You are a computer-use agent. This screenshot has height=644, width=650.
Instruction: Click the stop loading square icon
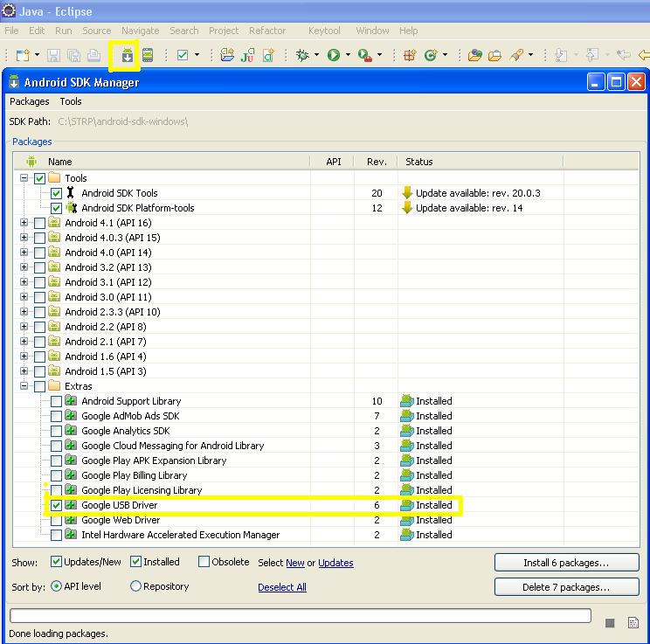(x=610, y=623)
